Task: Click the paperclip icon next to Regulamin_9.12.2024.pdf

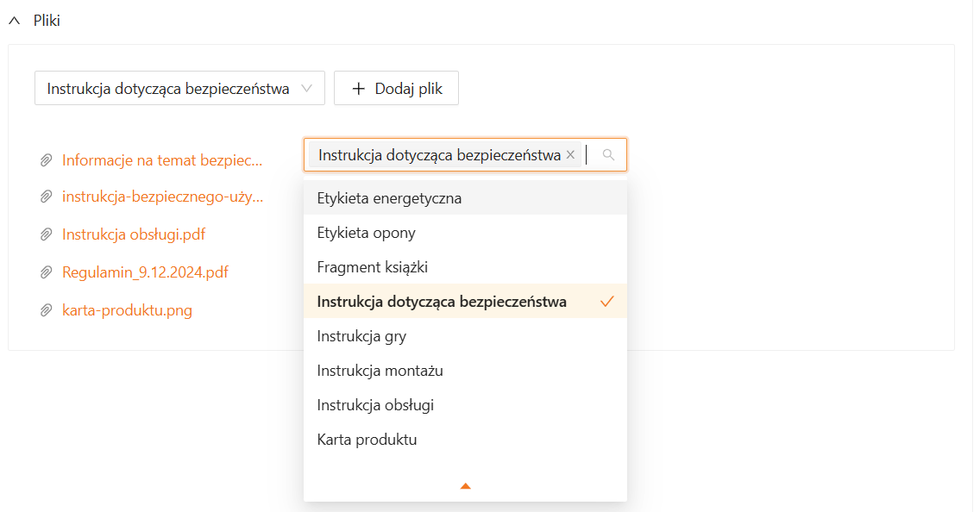Action: pyautogui.click(x=47, y=271)
